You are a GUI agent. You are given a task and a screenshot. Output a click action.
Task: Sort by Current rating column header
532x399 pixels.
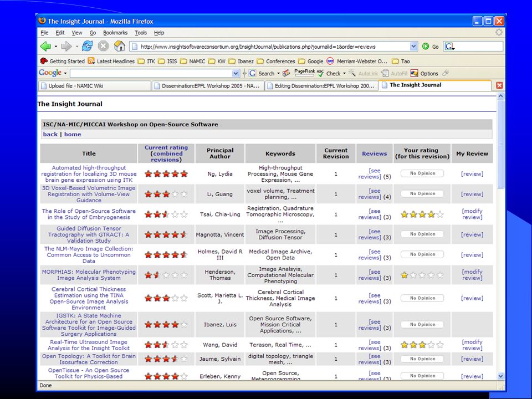point(166,154)
